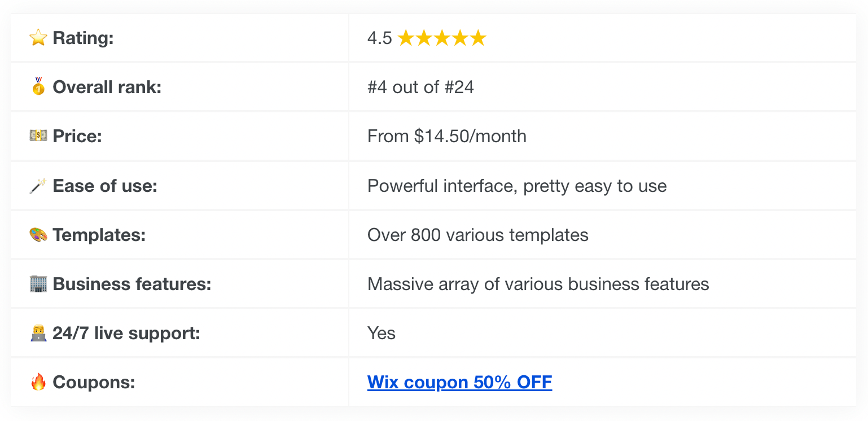Click the fire icon beside Coupons
868x421 pixels.
[x=38, y=382]
